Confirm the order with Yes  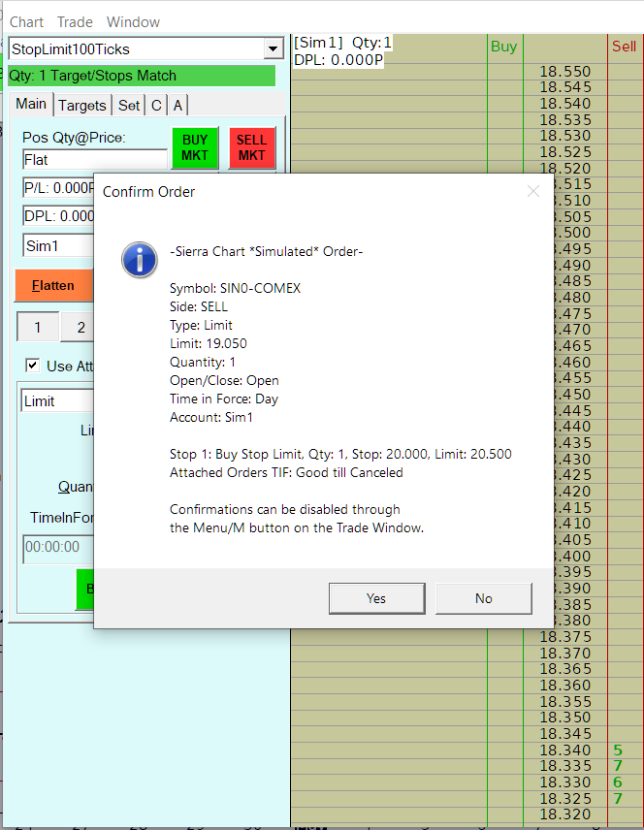coord(376,598)
